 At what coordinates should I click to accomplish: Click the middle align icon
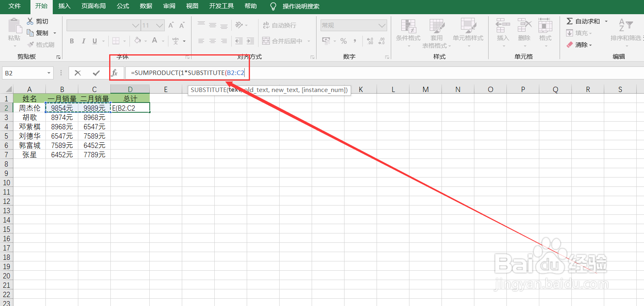[x=213, y=25]
